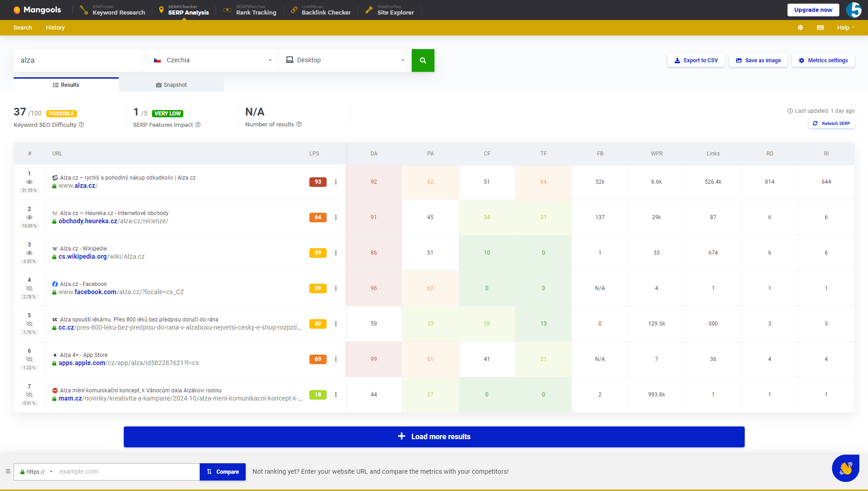
Task: Switch to the Snapshot tab
Action: click(171, 85)
